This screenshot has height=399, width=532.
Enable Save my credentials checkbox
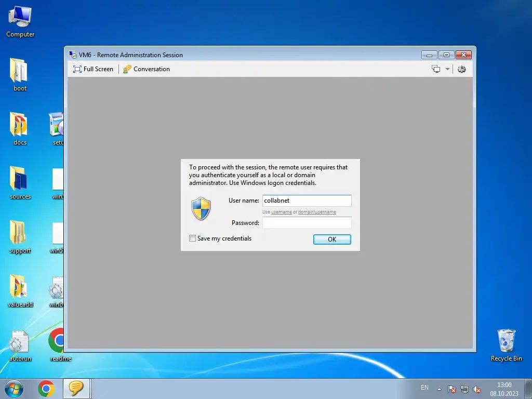point(192,238)
